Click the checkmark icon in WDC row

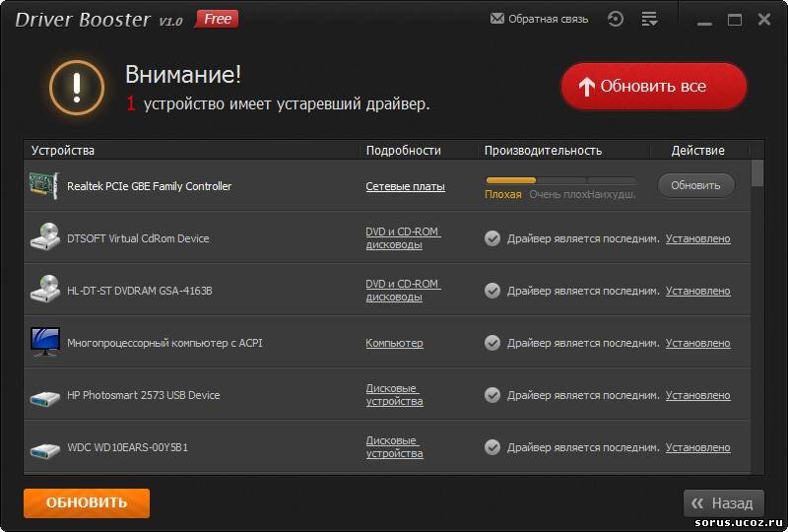point(492,447)
